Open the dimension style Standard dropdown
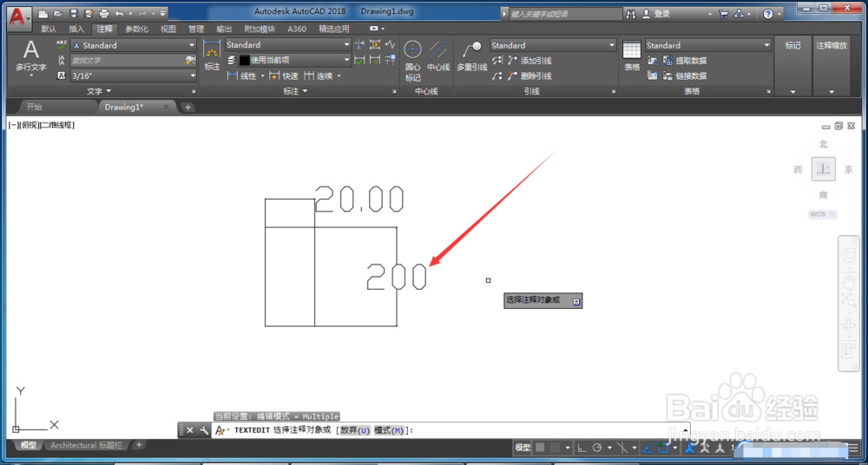This screenshot has width=868, height=465. [x=288, y=45]
